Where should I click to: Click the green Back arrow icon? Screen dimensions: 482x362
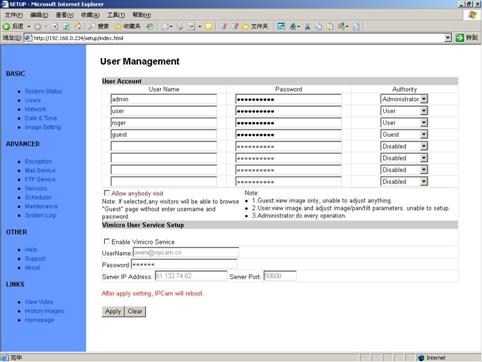6,26
